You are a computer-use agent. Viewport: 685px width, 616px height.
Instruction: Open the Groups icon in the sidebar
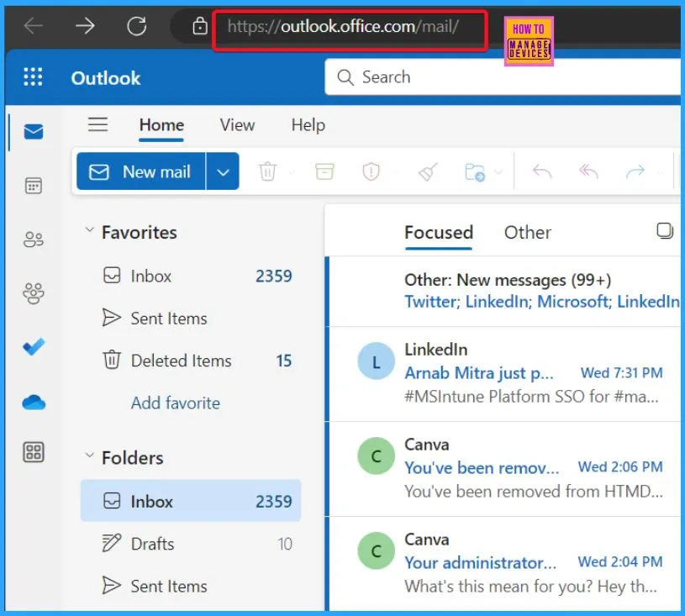pyautogui.click(x=34, y=293)
